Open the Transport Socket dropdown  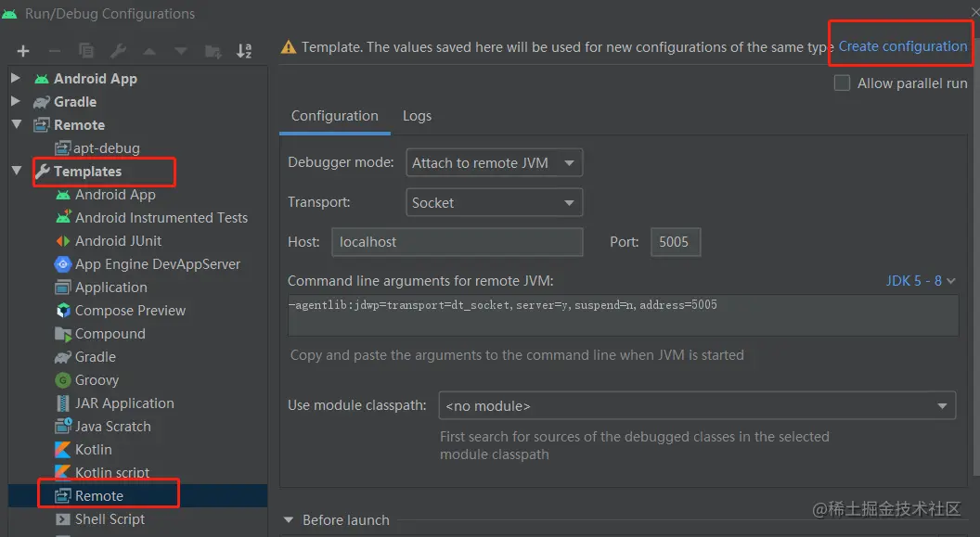[x=495, y=202]
